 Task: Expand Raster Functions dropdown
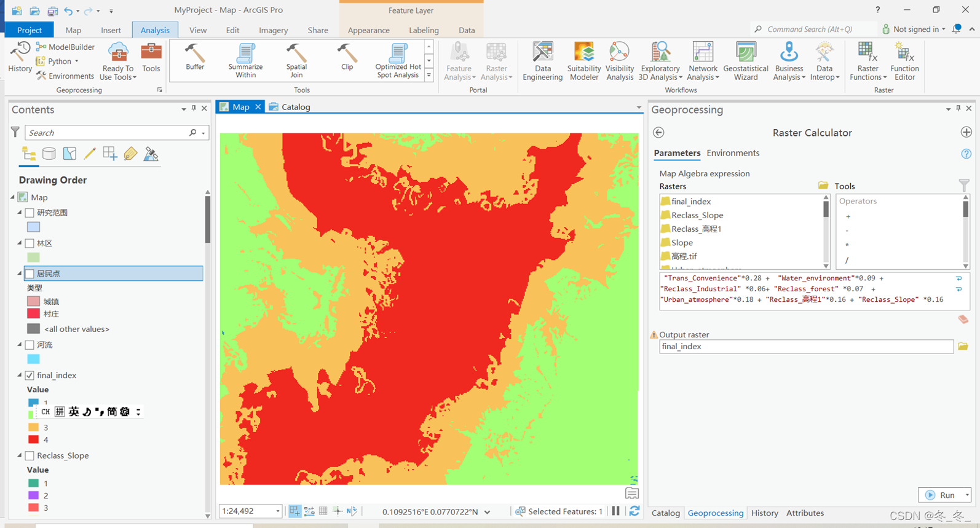[x=868, y=77]
